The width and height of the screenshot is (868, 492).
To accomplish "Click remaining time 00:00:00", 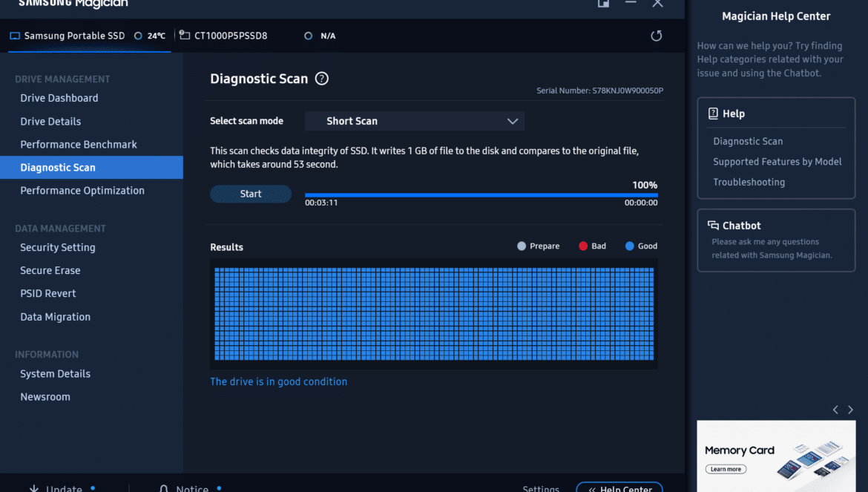I will 641,203.
